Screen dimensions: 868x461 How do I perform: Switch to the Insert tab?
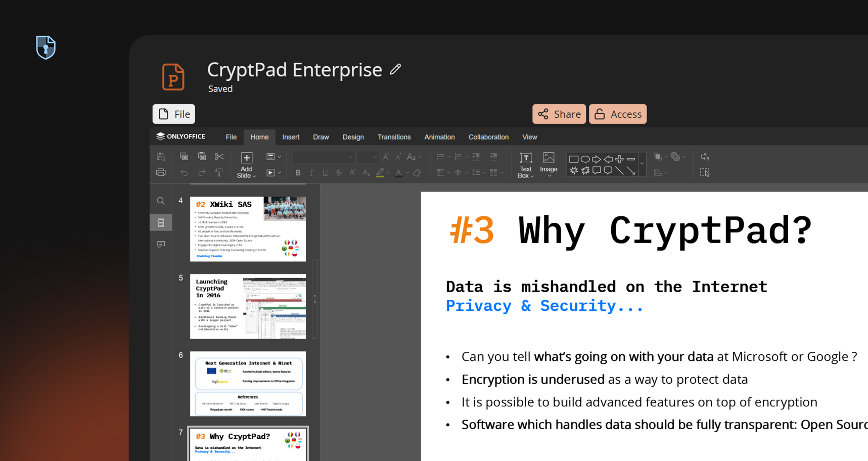tap(291, 137)
